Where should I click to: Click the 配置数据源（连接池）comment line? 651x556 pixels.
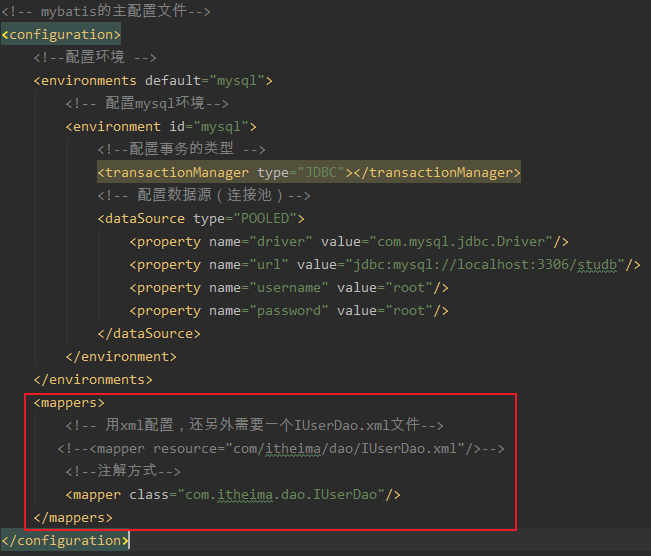(x=204, y=195)
